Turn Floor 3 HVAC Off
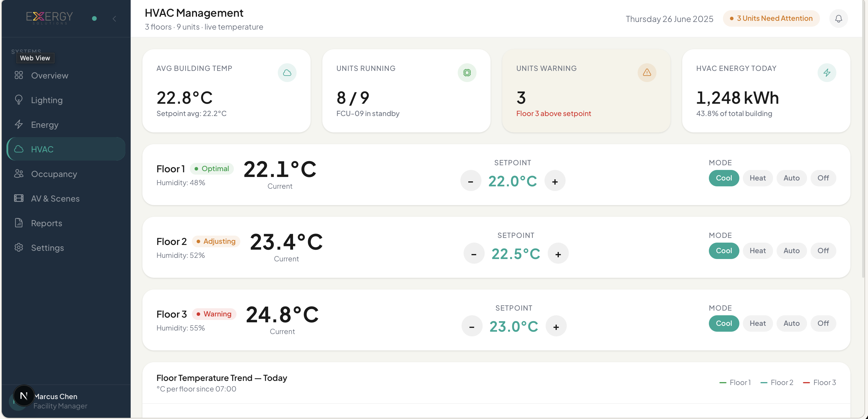Image resolution: width=868 pixels, height=419 pixels. [x=823, y=323]
